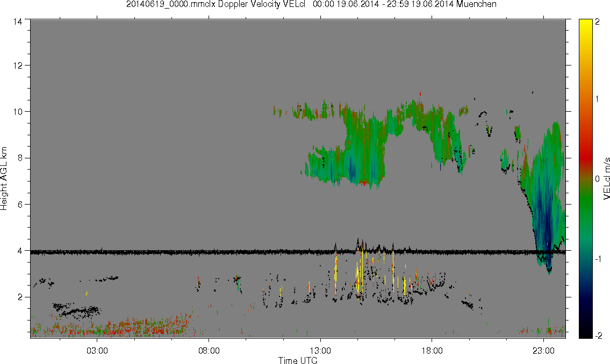Click the 13:00 time tick label
The width and height of the screenshot is (610, 364).
pyautogui.click(x=320, y=351)
